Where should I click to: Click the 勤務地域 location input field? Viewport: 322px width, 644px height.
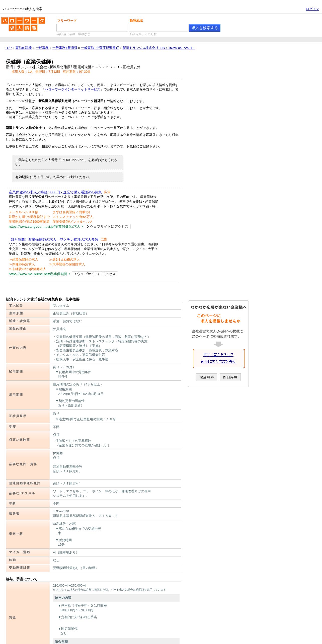point(158,28)
